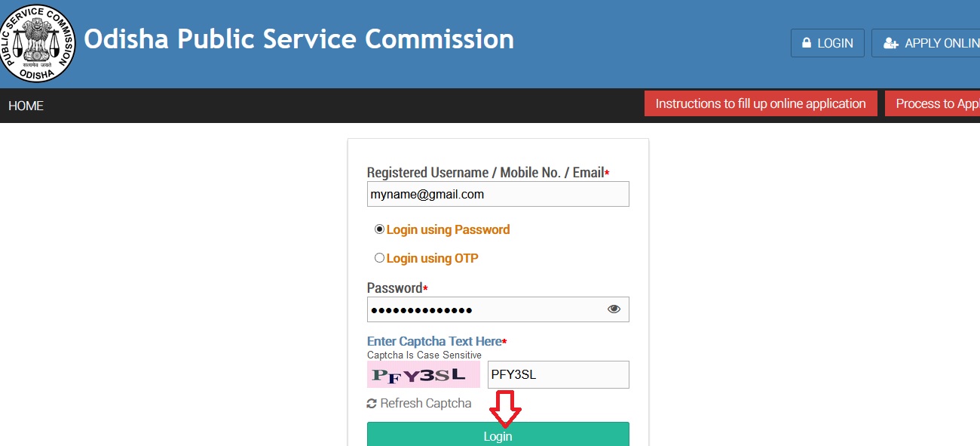Click the APPLY ONLINE header button
Screen dimensions: 980x446
926,43
